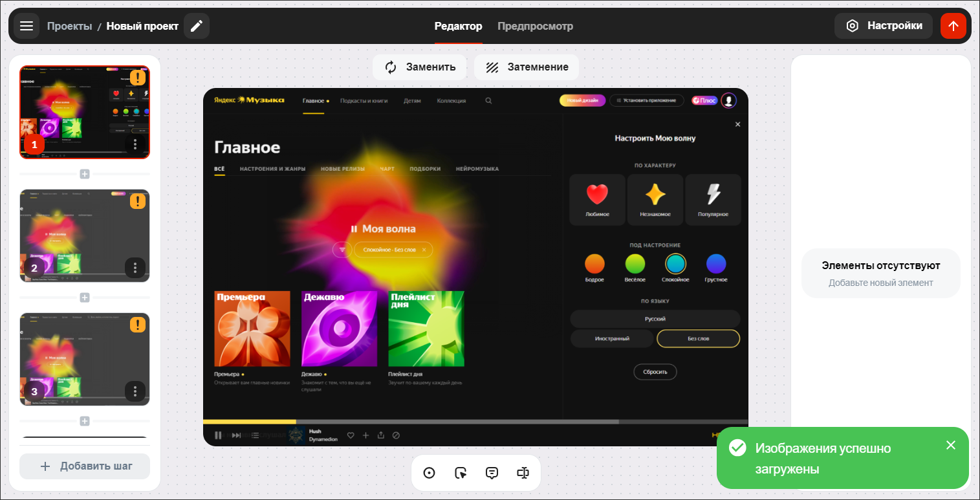Click Подкасты и книги nav item
The image size is (980, 500).
pos(364,101)
